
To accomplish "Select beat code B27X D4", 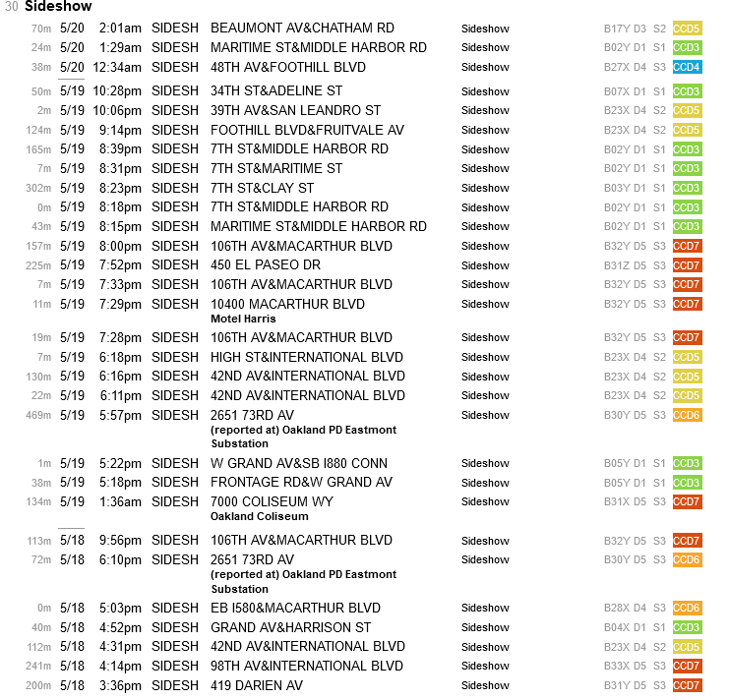I will [625, 68].
